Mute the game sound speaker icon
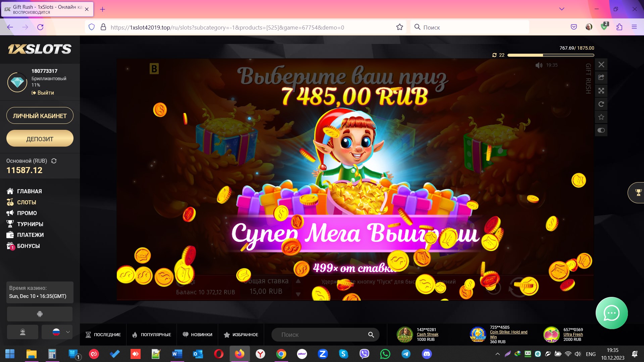The image size is (644, 362). click(x=539, y=65)
